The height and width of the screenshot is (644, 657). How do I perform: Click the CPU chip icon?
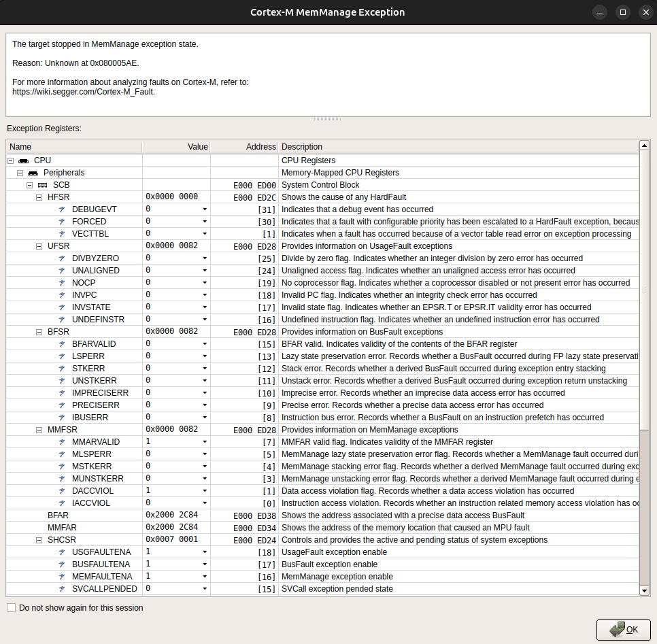pyautogui.click(x=23, y=161)
